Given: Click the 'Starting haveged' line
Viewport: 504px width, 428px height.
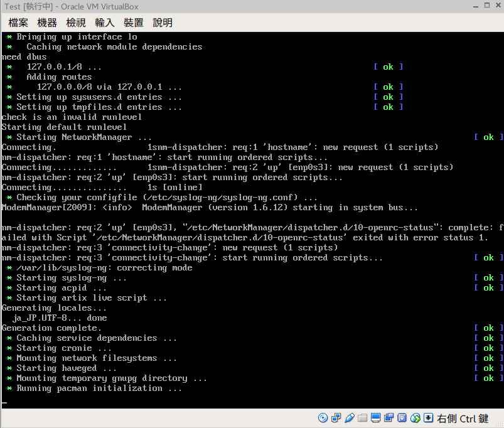Looking at the screenshot, I should click(62, 368).
